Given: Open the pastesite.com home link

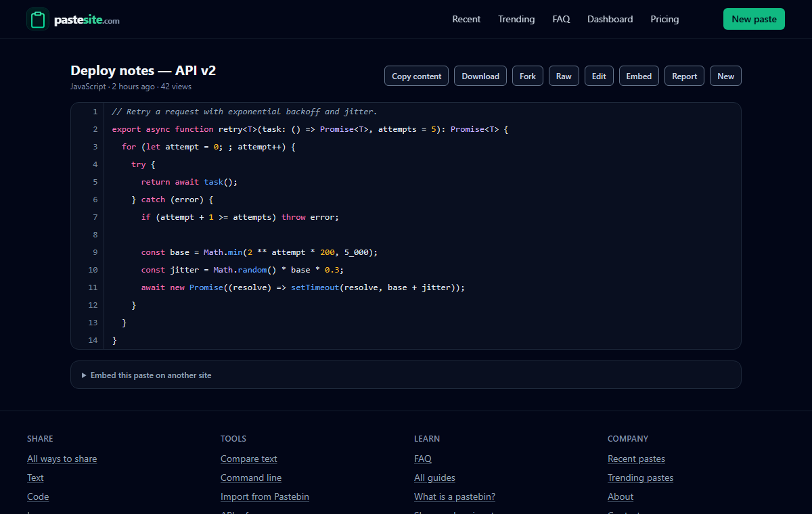Looking at the screenshot, I should pyautogui.click(x=73, y=19).
